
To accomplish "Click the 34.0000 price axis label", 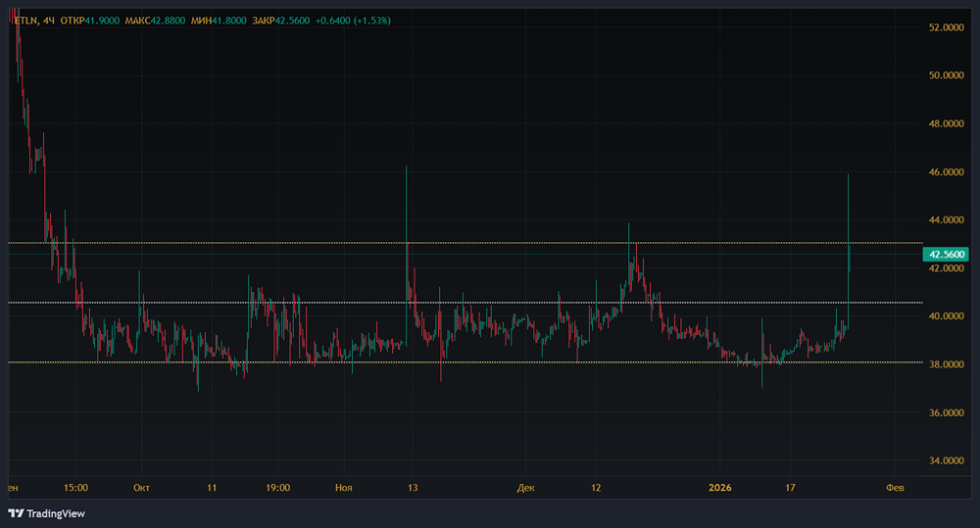I will [947, 460].
